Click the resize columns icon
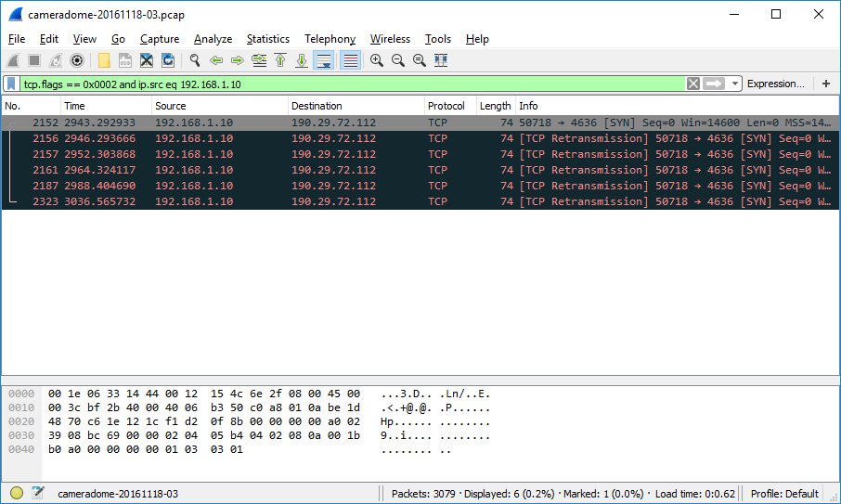 [x=441, y=60]
